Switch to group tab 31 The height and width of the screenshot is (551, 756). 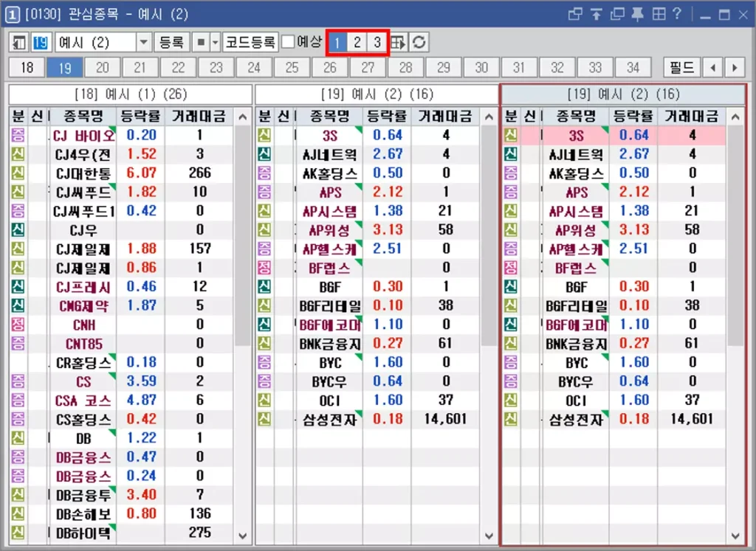click(x=519, y=68)
